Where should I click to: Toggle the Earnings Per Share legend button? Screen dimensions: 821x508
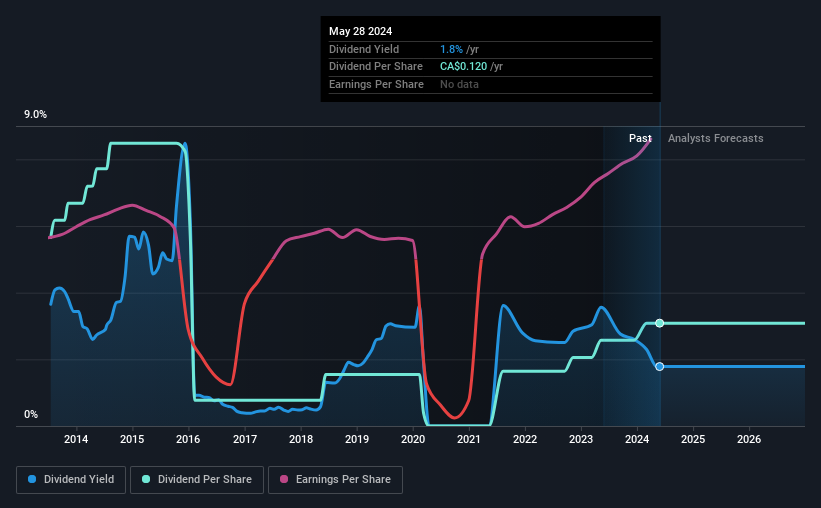coord(336,480)
